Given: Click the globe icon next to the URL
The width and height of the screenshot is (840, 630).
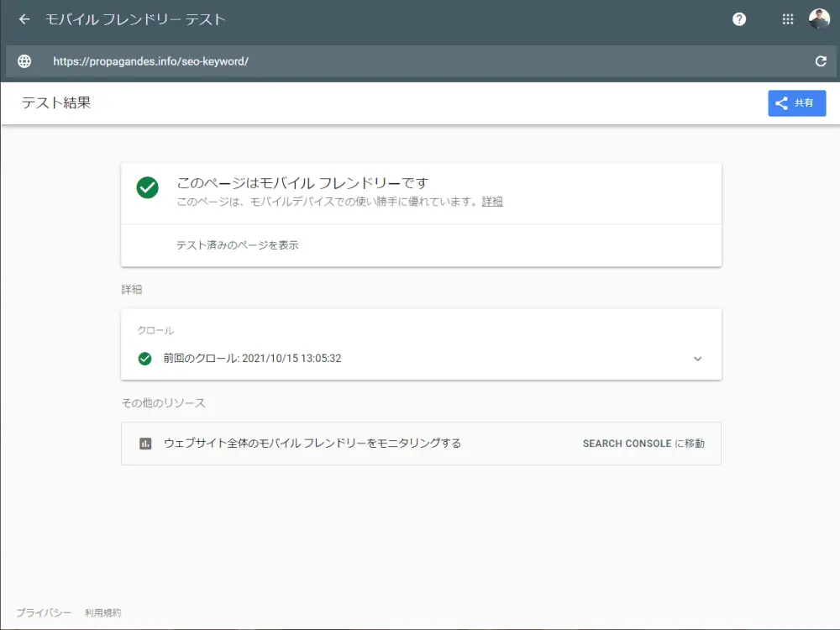Looking at the screenshot, I should tap(24, 60).
